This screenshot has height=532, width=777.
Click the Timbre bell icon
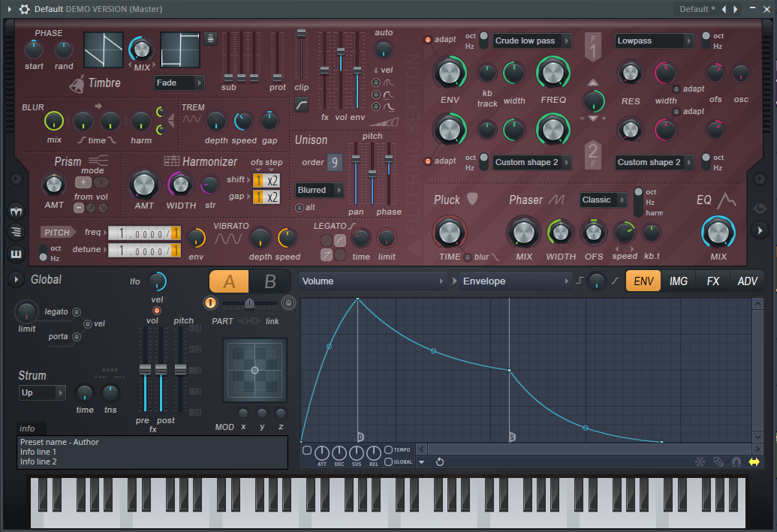pos(77,83)
